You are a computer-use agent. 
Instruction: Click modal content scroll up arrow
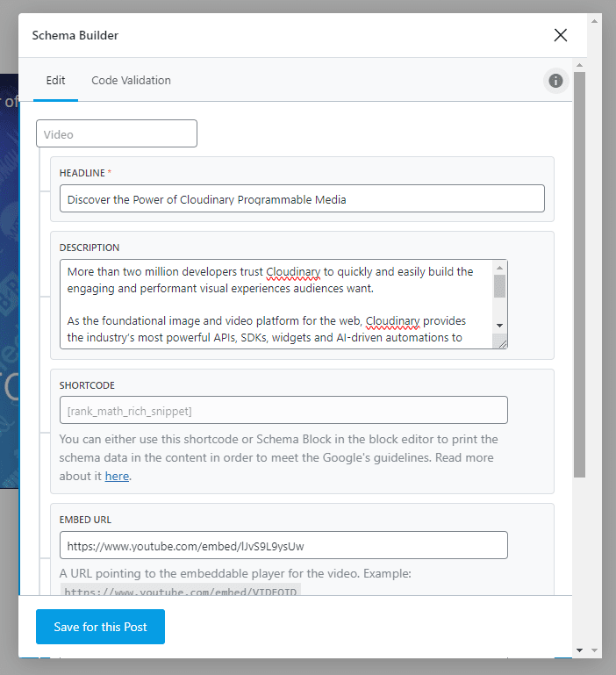579,65
